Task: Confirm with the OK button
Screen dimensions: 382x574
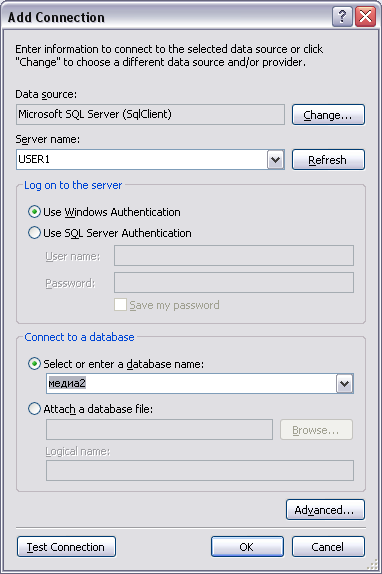Action: [x=247, y=547]
